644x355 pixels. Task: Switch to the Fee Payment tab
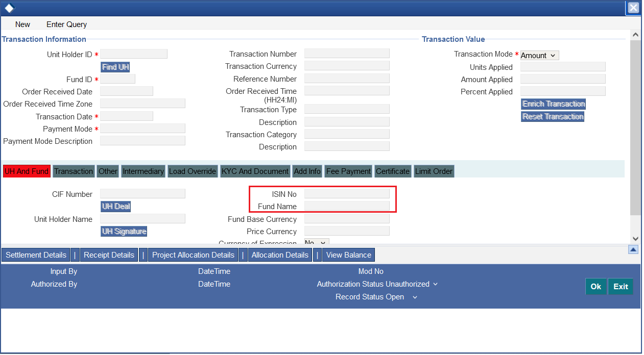tap(348, 171)
